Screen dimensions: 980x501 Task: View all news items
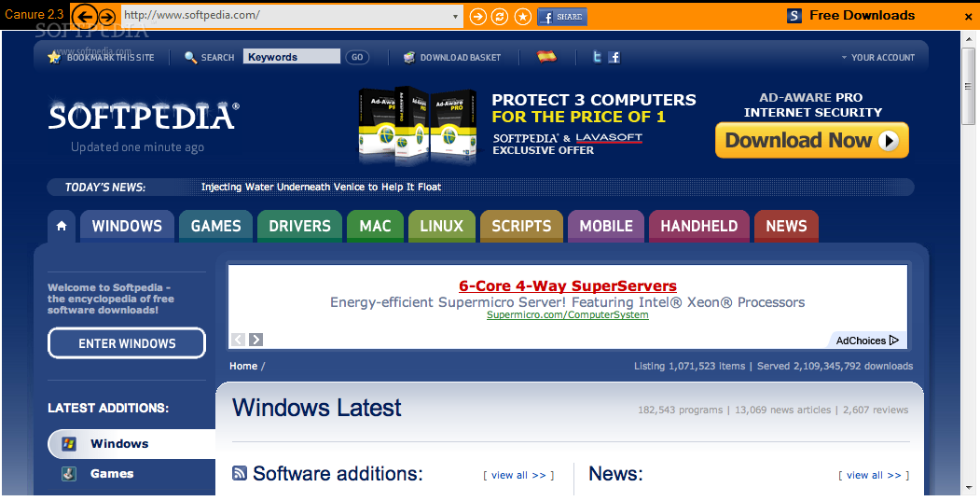click(x=874, y=476)
